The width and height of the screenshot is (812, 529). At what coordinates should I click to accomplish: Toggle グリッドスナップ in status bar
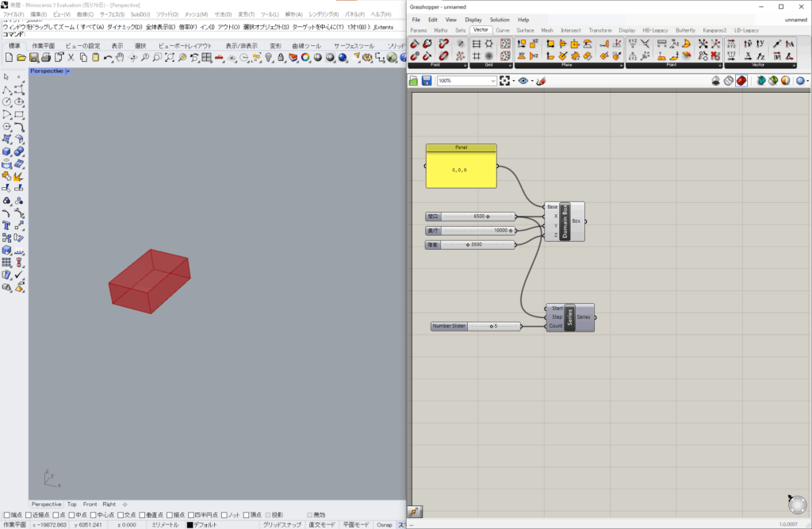click(x=282, y=524)
